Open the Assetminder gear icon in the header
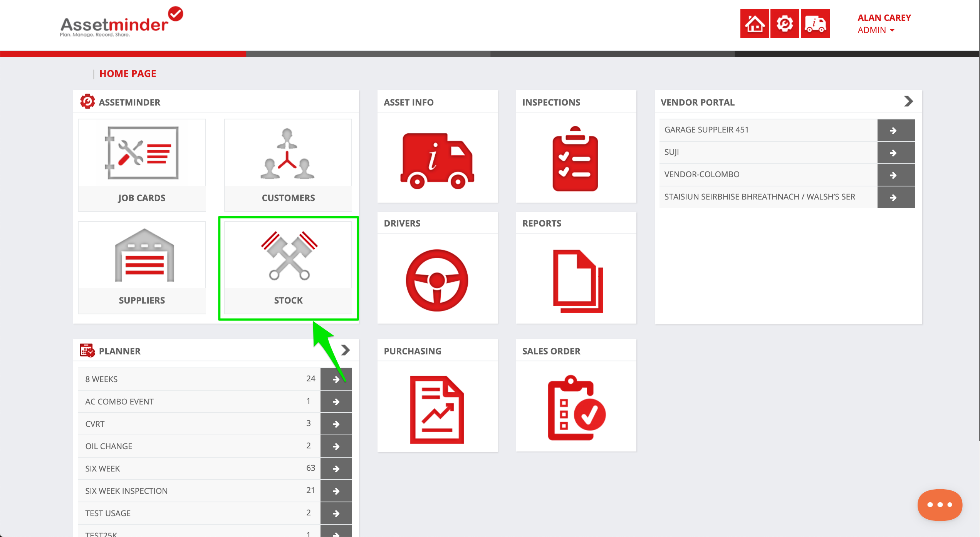980x537 pixels. [x=785, y=23]
